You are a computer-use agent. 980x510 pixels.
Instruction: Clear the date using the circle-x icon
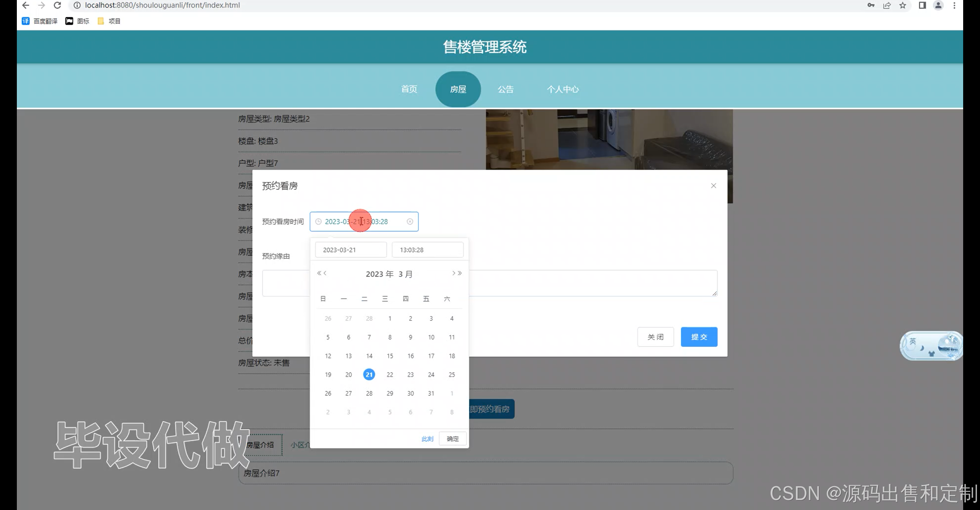point(410,222)
